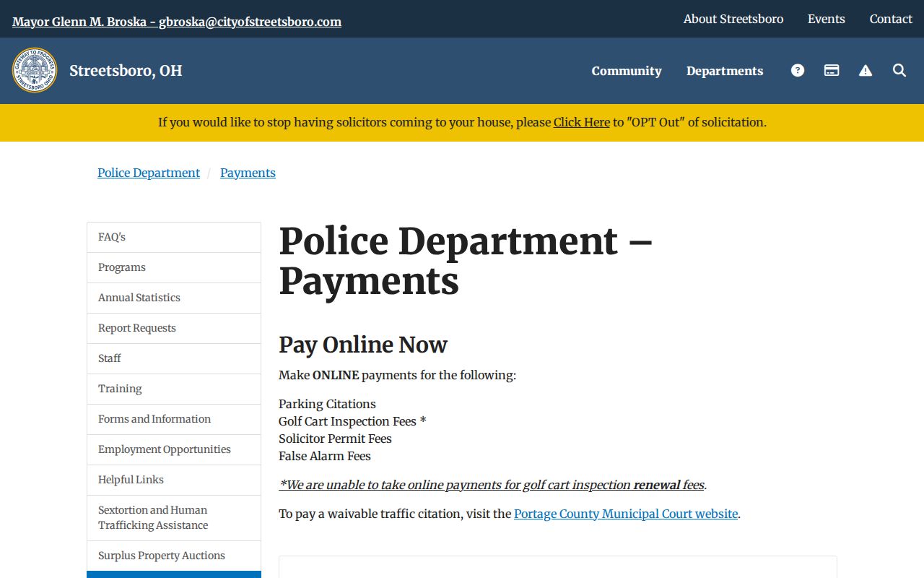The image size is (924, 578).
Task: Select the Parking Citations text
Action: [327, 404]
